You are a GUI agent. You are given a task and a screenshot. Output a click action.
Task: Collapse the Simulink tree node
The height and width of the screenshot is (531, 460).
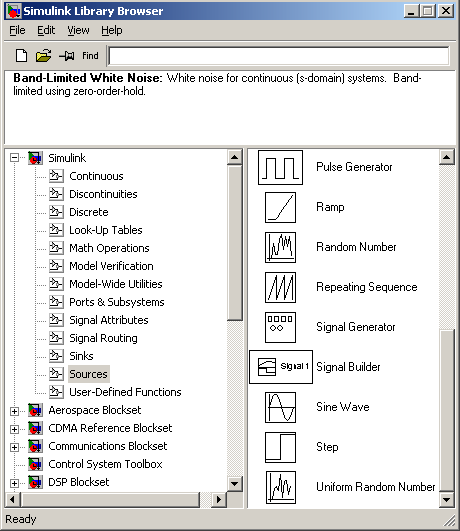[x=14, y=158]
